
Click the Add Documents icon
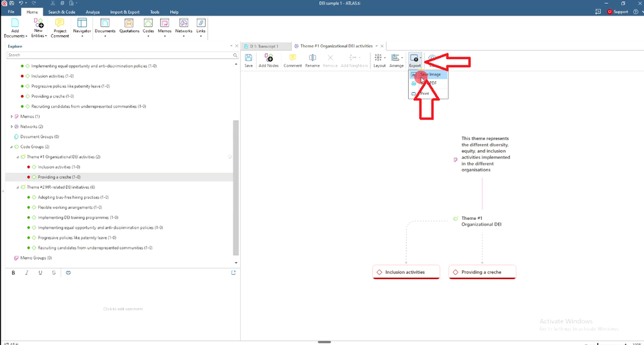pyautogui.click(x=15, y=23)
